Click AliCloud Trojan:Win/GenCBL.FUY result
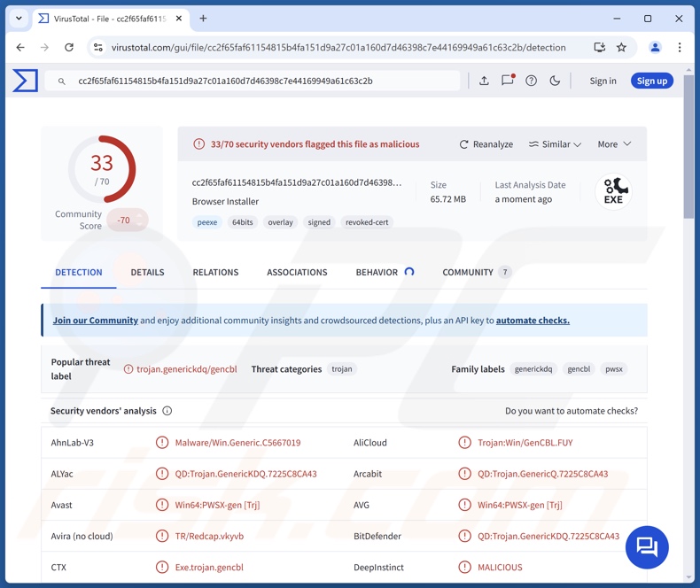700x588 pixels. (x=525, y=443)
